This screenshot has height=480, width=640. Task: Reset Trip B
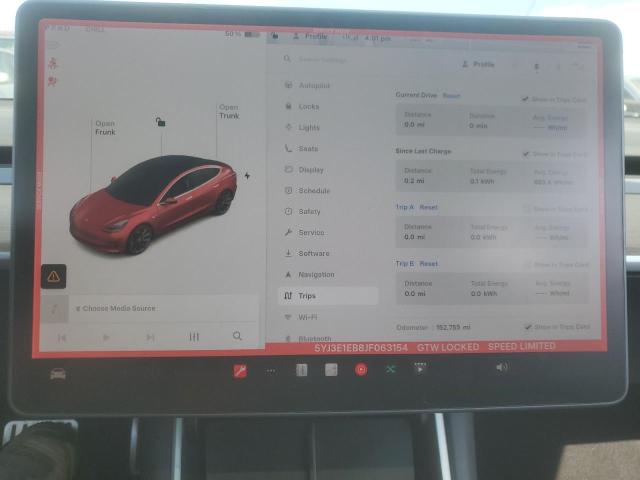(429, 264)
